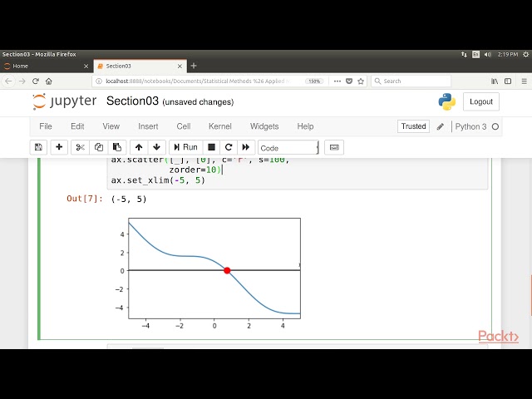Go forward in browser history

coord(22,81)
